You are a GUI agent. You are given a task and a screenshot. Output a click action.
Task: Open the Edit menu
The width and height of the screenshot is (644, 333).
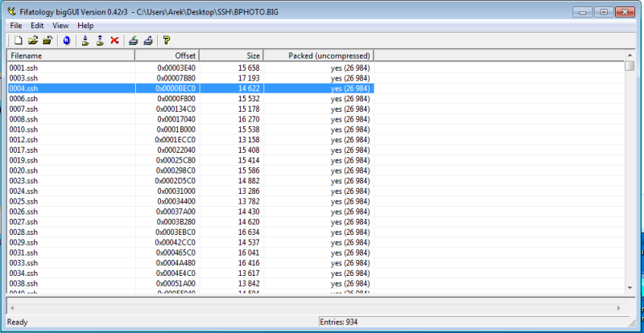pos(37,26)
